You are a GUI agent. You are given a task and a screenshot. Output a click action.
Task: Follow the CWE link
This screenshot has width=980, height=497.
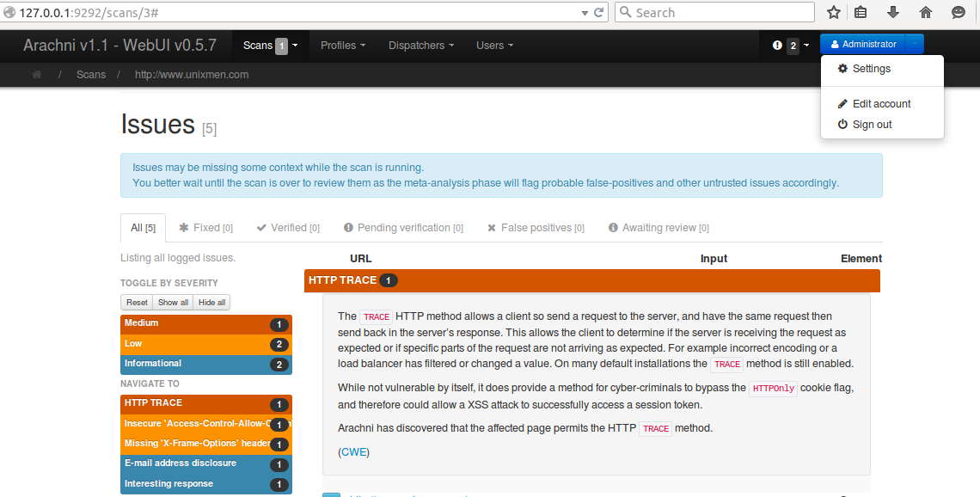354,451
